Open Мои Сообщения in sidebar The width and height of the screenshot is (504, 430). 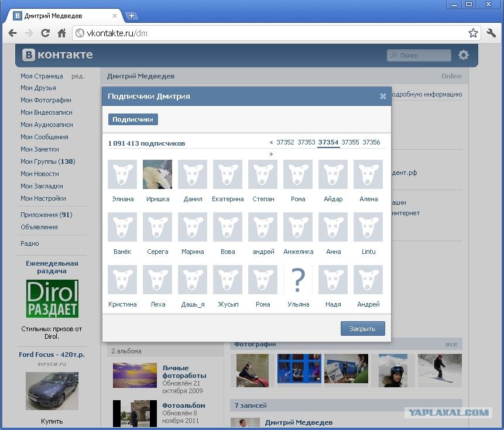44,137
